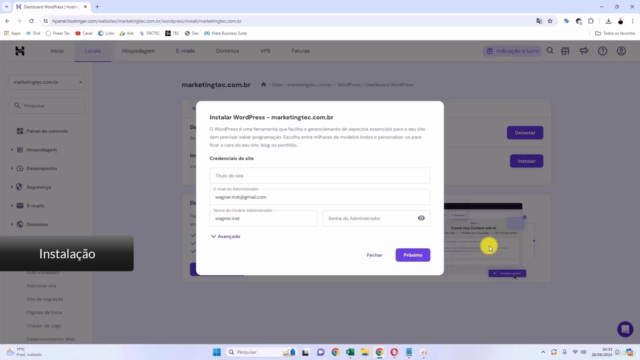Viewport: 640px width, 360px height.
Task: Open the Hospedagem top tab
Action: [x=138, y=51]
